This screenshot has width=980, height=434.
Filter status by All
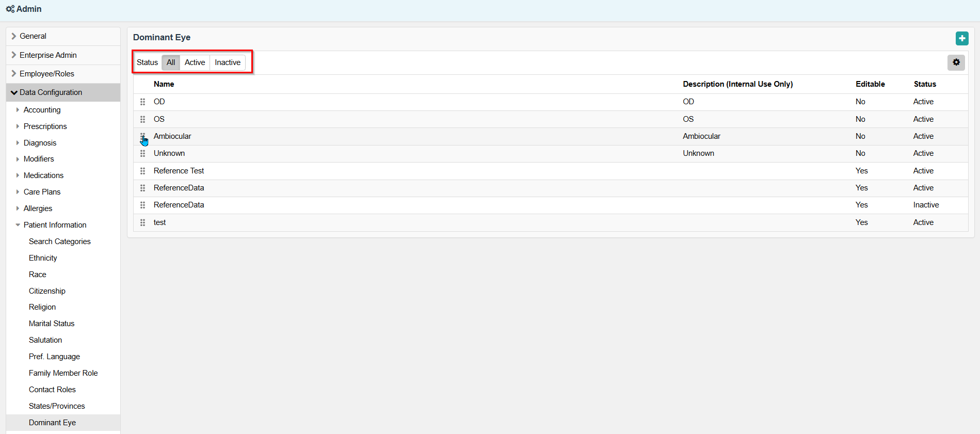[171, 62]
